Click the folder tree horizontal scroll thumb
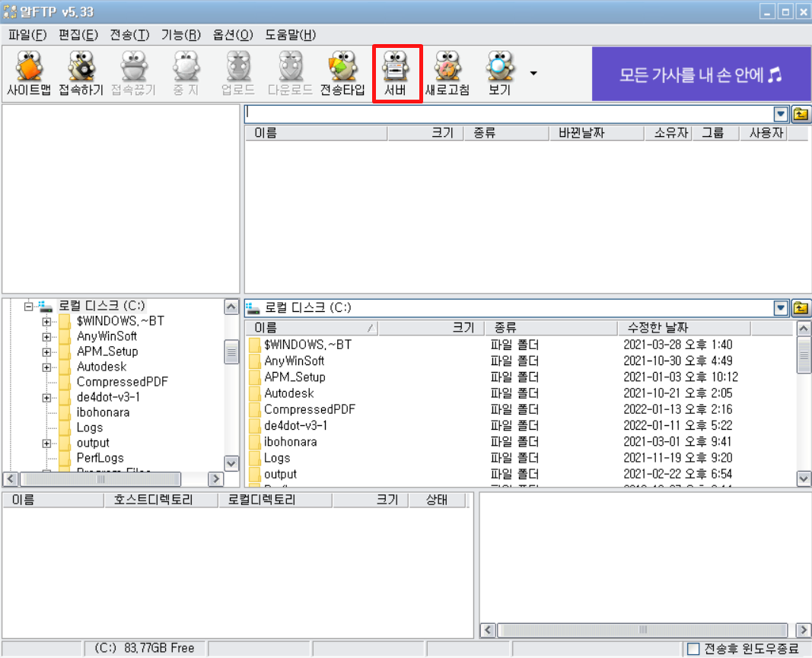This screenshot has height=658, width=812. tap(100, 479)
